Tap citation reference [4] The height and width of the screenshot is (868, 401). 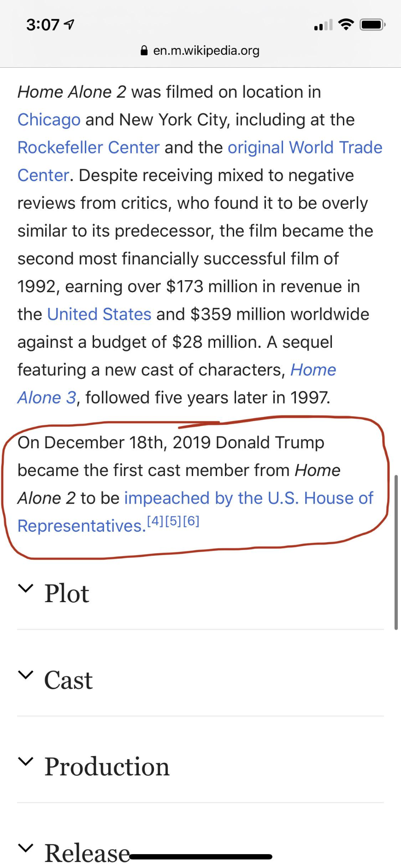click(x=155, y=522)
